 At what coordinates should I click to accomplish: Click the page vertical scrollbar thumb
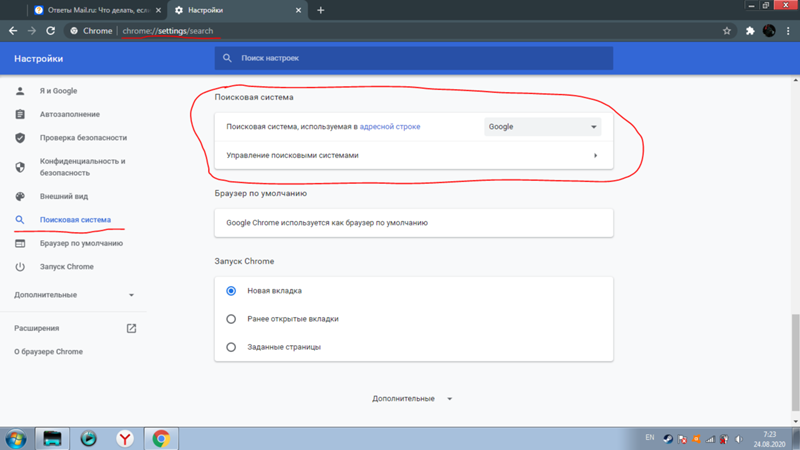pos(795,362)
